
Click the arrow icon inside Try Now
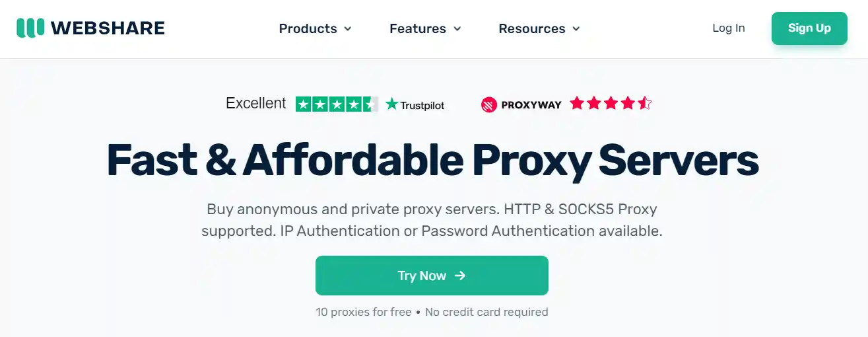pos(461,276)
